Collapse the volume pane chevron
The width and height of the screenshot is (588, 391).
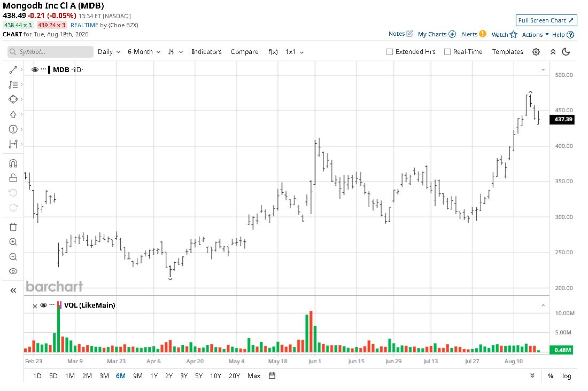point(543,306)
